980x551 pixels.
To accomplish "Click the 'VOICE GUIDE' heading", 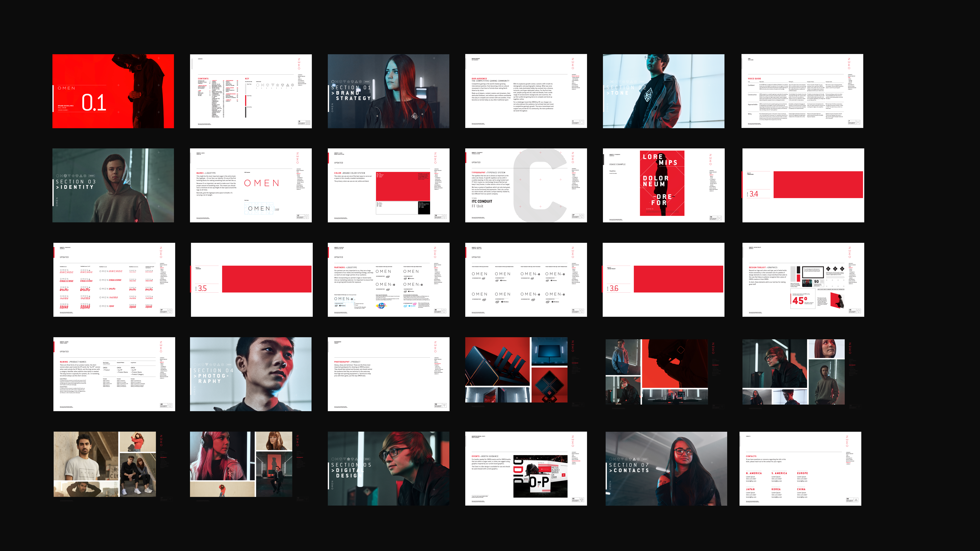I will point(754,79).
